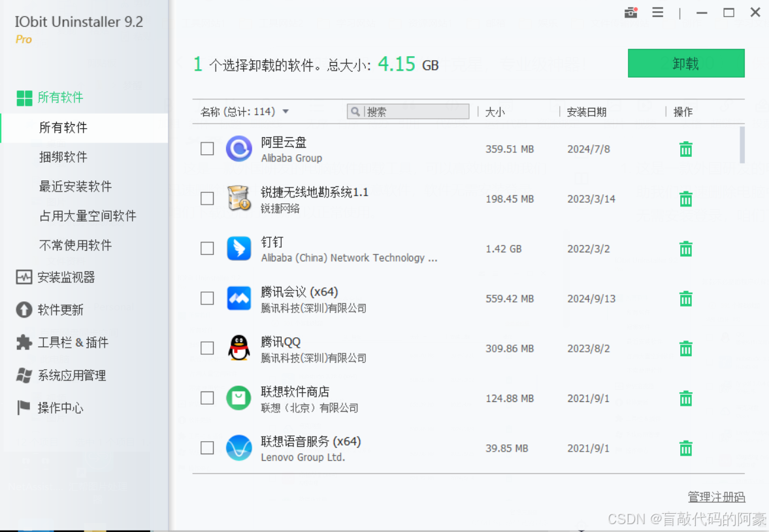
Task: Click the trash icon for 腾讯QQ
Action: click(x=685, y=348)
